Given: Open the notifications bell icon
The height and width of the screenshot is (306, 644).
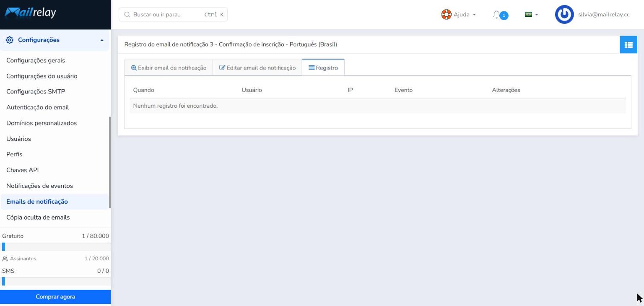Looking at the screenshot, I should pyautogui.click(x=497, y=15).
